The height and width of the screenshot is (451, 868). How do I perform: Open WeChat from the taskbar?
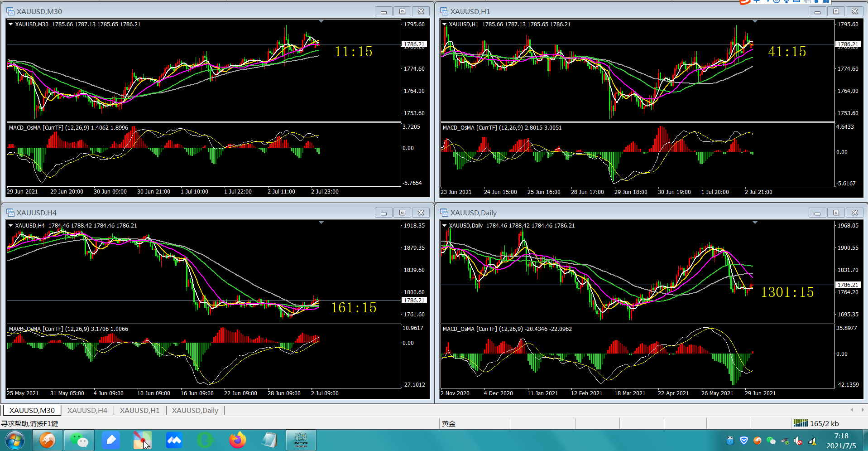point(79,440)
